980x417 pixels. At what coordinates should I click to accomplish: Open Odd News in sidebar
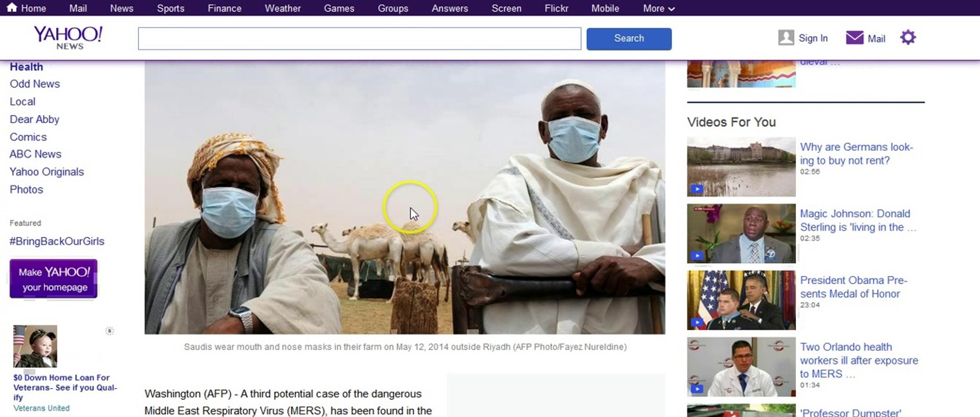pyautogui.click(x=35, y=84)
